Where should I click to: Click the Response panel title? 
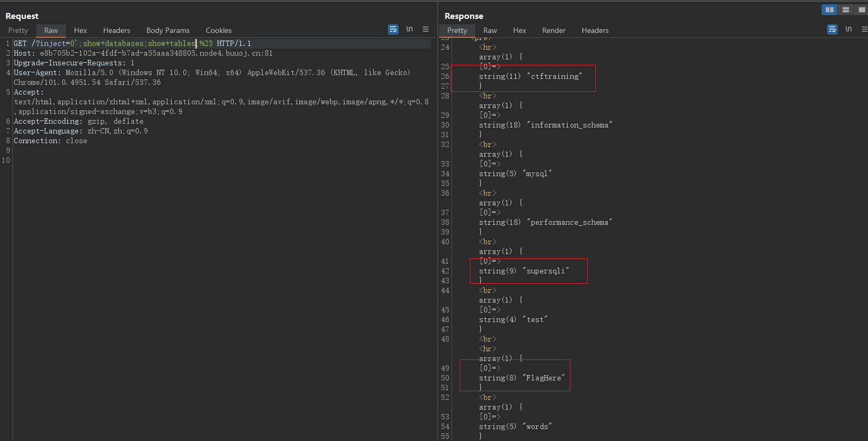click(x=464, y=16)
